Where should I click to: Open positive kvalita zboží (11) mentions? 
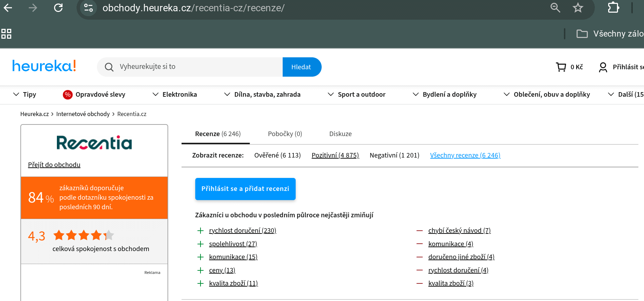pyautogui.click(x=234, y=283)
